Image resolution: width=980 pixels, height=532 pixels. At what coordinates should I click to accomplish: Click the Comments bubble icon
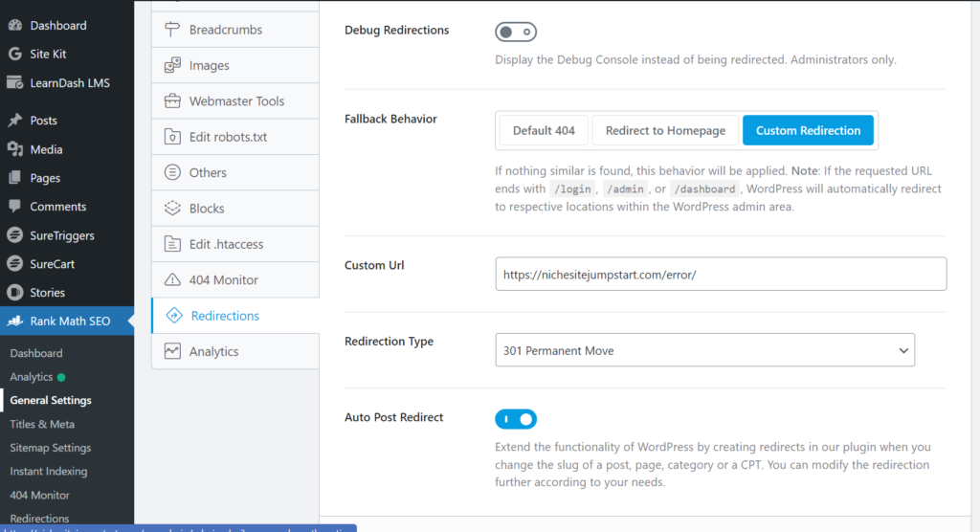click(15, 206)
